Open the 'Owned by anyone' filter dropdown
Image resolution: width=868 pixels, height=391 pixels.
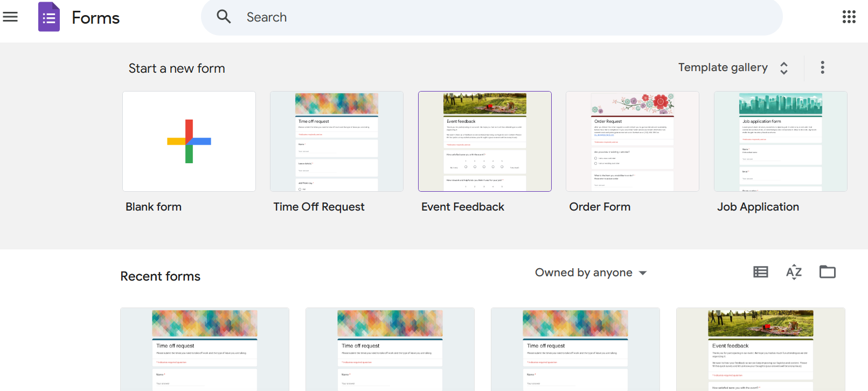click(x=591, y=273)
